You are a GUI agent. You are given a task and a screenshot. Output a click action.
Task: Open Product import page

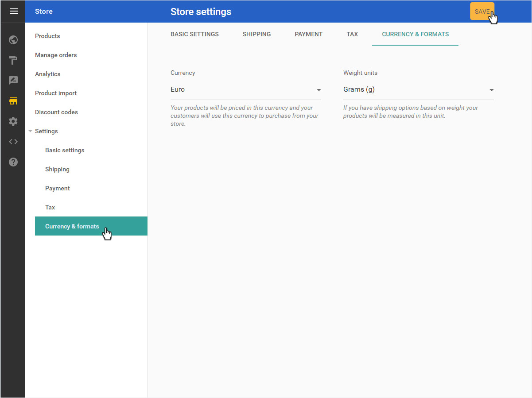56,93
